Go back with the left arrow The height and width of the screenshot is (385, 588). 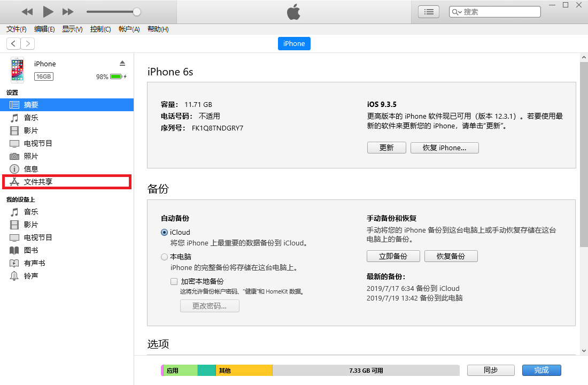coord(13,43)
